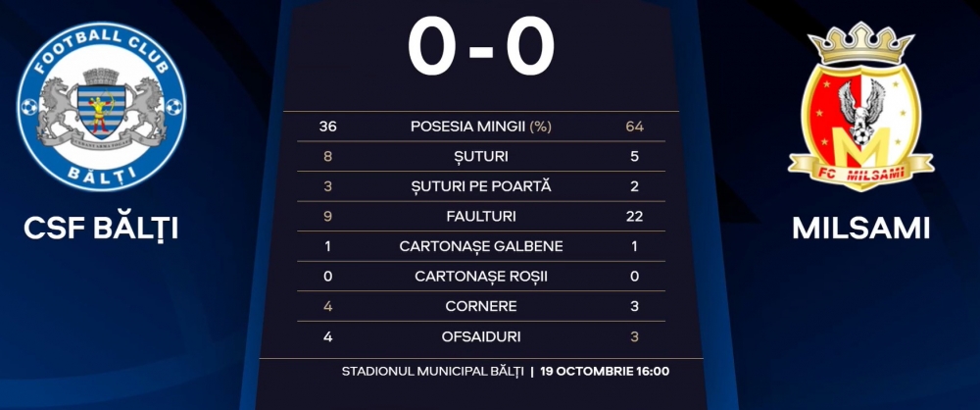Viewport: 980px width, 410px height.
Task: Select the ȘUTURI PE POARTĂ row
Action: click(480, 186)
